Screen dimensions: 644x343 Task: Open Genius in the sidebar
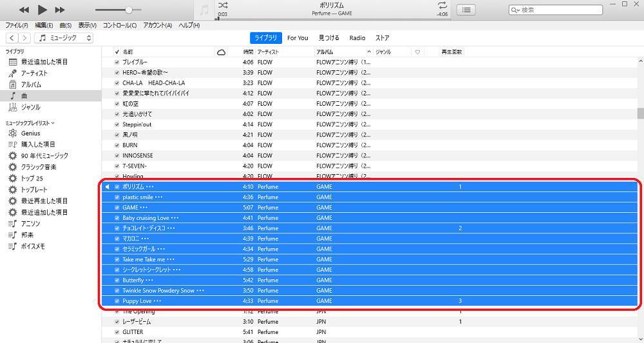pyautogui.click(x=30, y=133)
